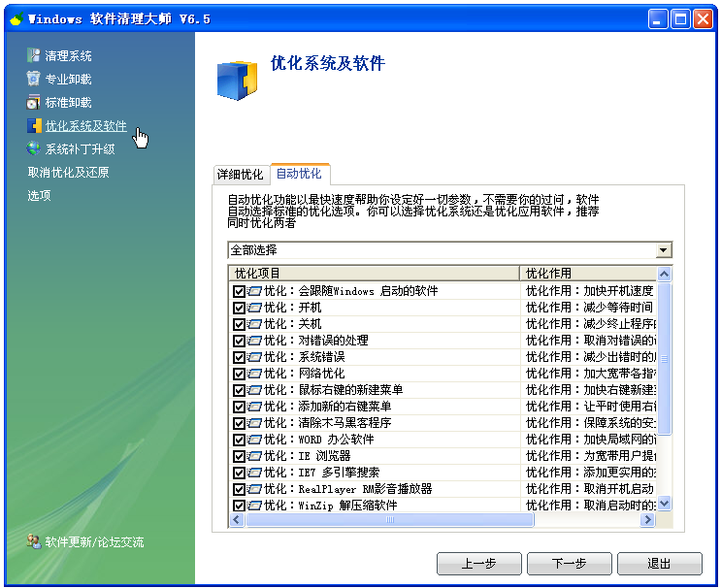Open the 全部选择 dropdown arrow
Viewport: 721px width, 588px height.
[663, 250]
